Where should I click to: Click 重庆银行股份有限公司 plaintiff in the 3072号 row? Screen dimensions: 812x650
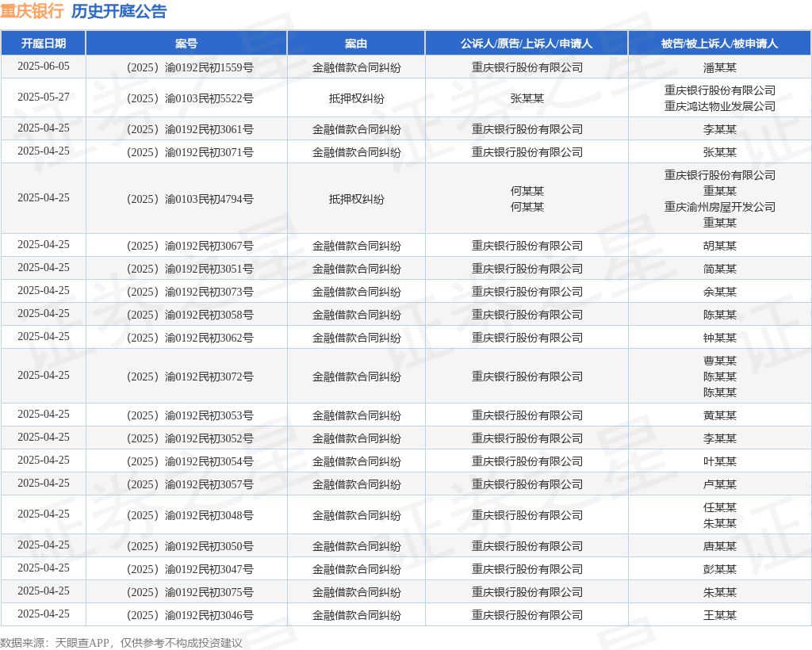tap(527, 377)
